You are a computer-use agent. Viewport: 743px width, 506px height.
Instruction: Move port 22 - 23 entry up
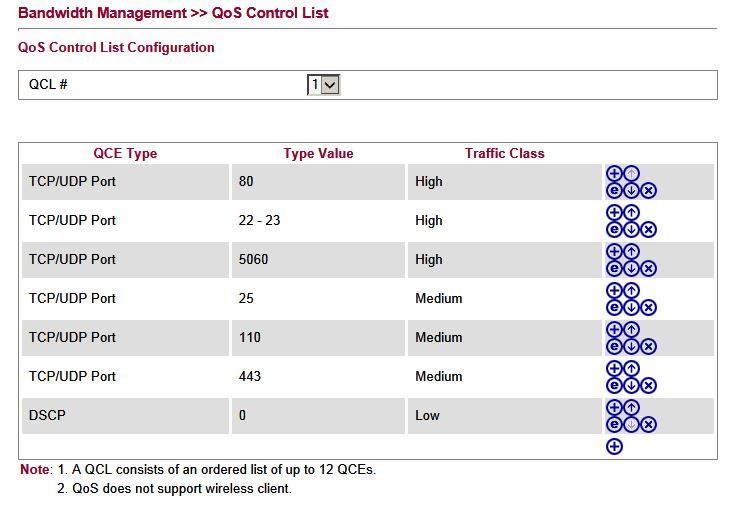[x=631, y=212]
